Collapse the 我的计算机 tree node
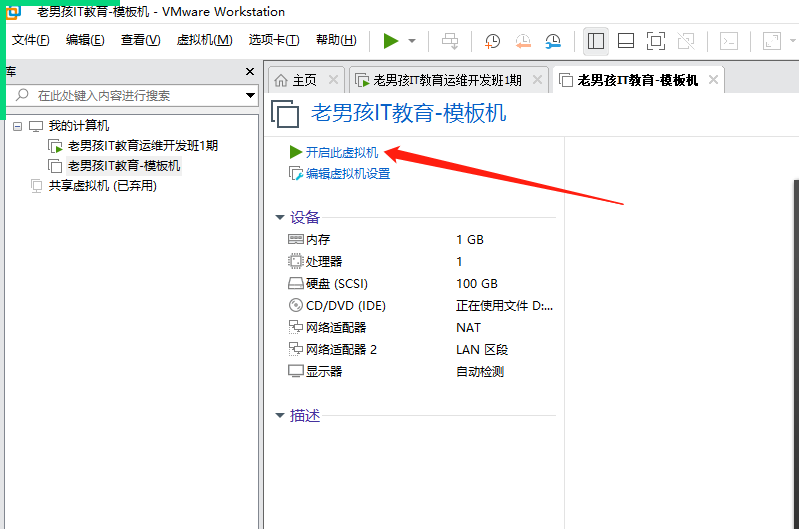This screenshot has width=799, height=529. [17, 126]
